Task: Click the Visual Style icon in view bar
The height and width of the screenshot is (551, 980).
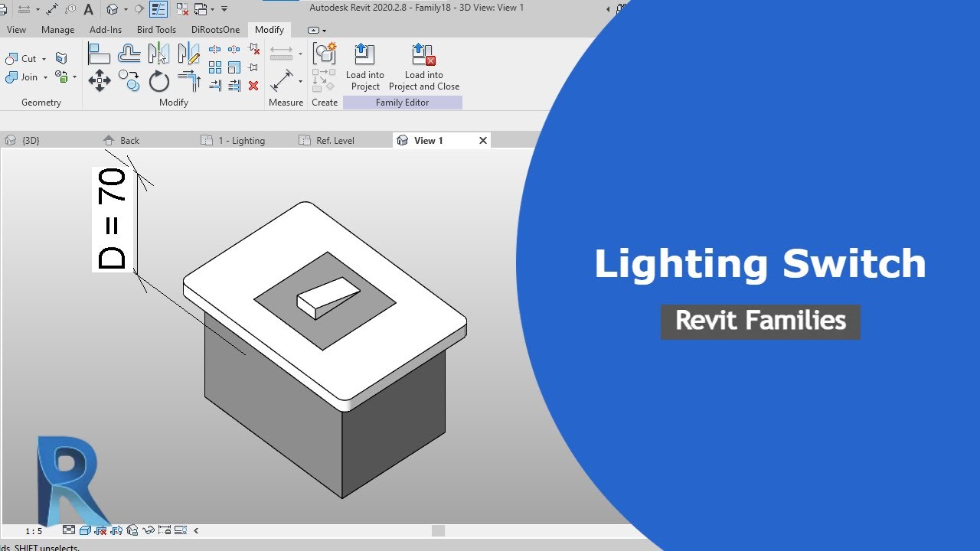Action: 85,530
